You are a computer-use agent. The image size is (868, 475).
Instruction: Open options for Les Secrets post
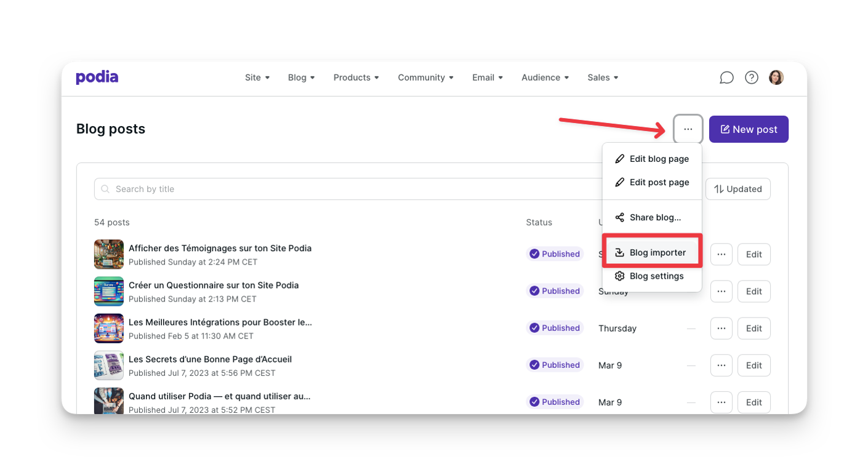pos(721,365)
